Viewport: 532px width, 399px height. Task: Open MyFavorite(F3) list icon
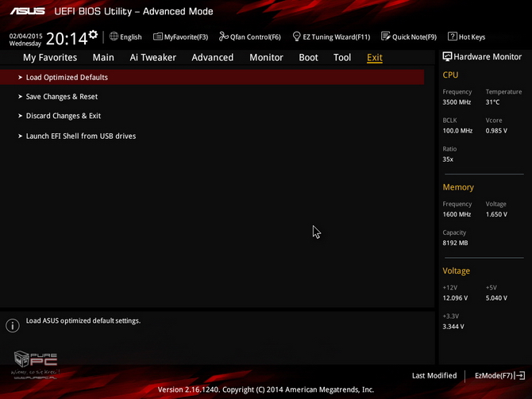pos(158,36)
